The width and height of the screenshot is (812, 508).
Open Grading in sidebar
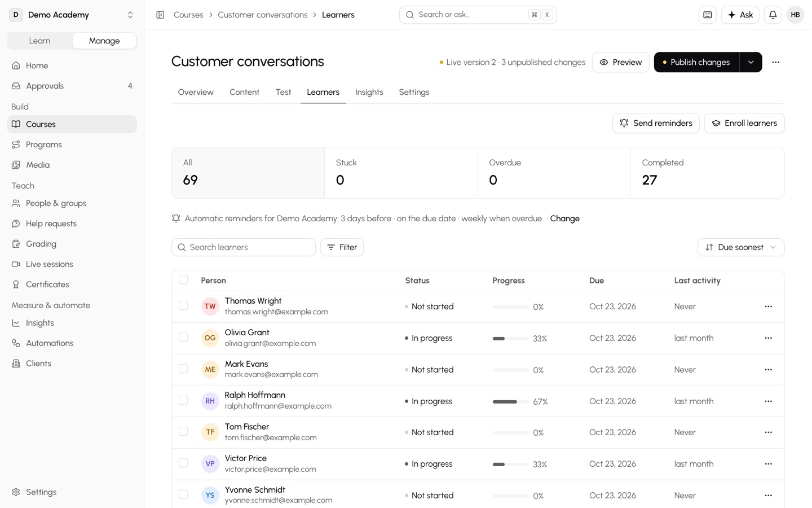(x=72, y=244)
